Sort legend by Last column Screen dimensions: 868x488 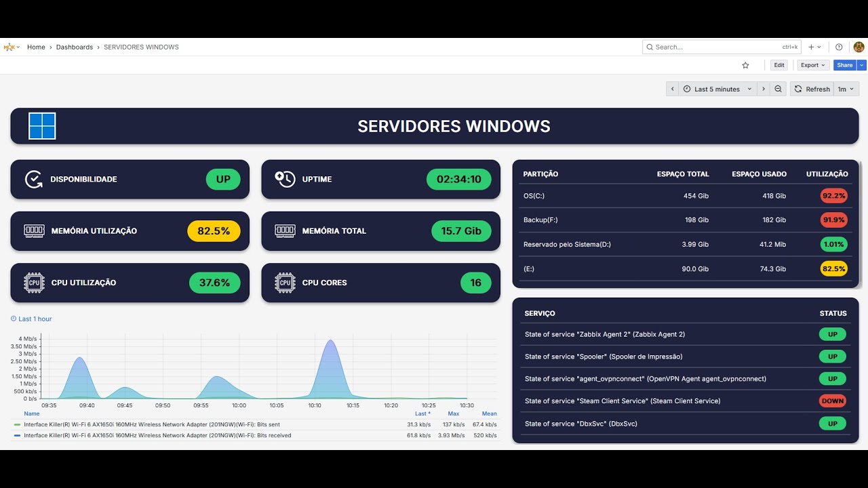point(422,413)
